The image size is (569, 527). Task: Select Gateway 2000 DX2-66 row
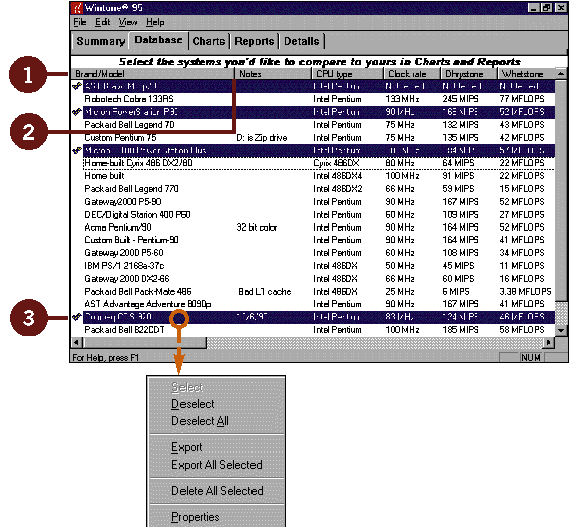[319, 279]
